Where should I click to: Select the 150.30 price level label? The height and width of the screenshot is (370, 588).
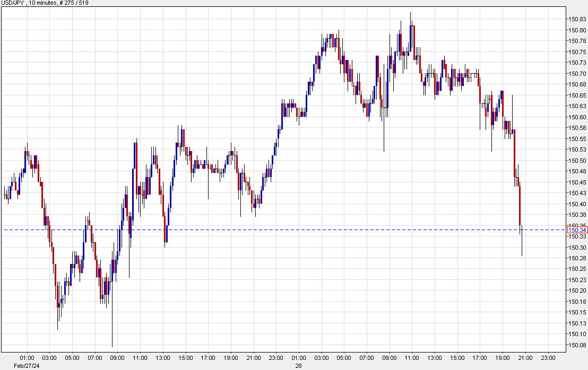577,247
